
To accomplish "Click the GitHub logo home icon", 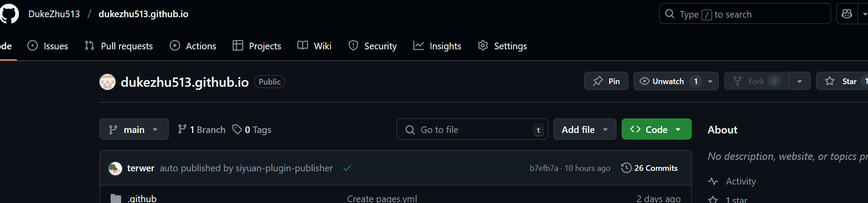I will coord(9,14).
